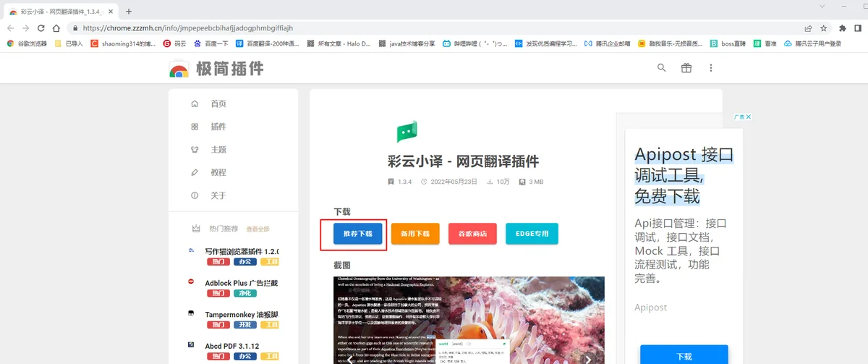The image size is (868, 364).
Task: Click the gift box icon in header
Action: (x=686, y=68)
